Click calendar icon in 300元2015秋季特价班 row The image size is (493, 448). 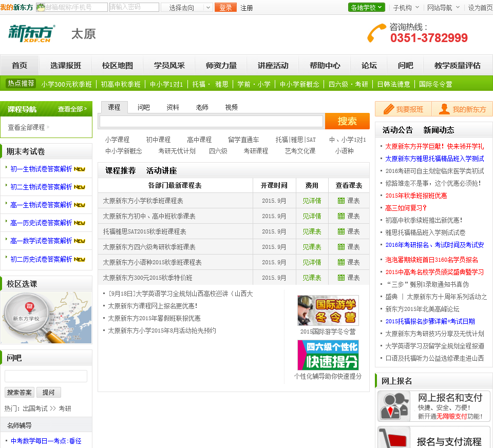(341, 278)
